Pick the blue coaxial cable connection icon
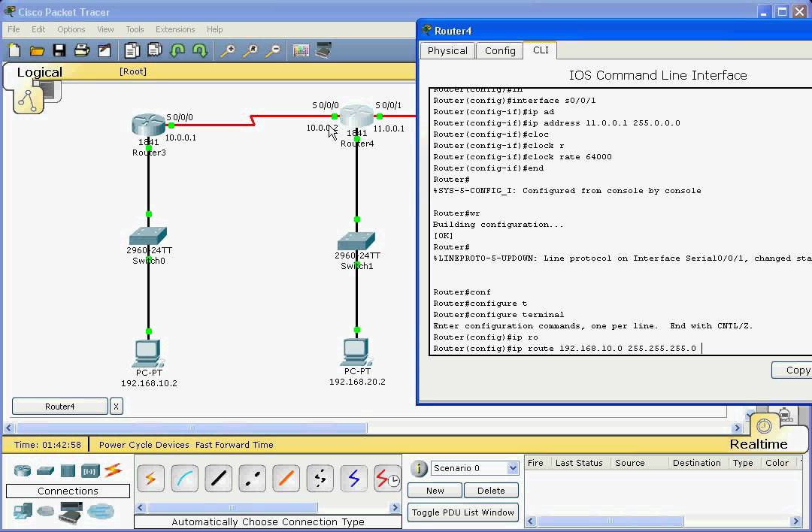 (353, 478)
